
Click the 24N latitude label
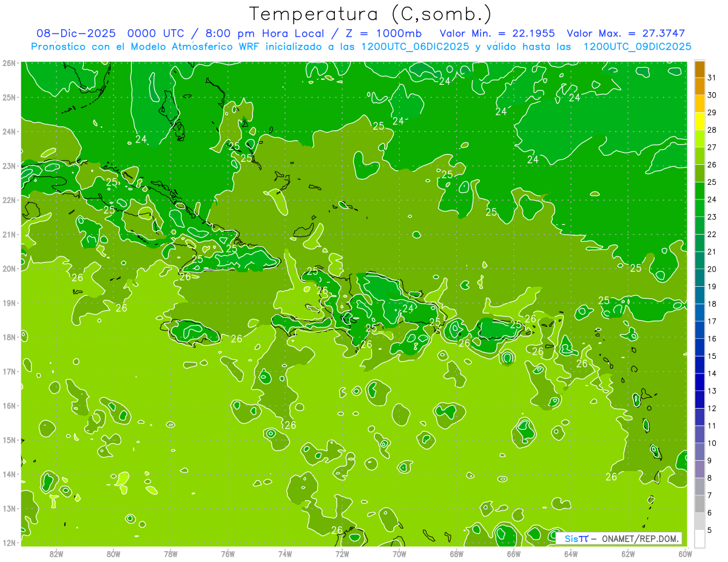coord(8,132)
